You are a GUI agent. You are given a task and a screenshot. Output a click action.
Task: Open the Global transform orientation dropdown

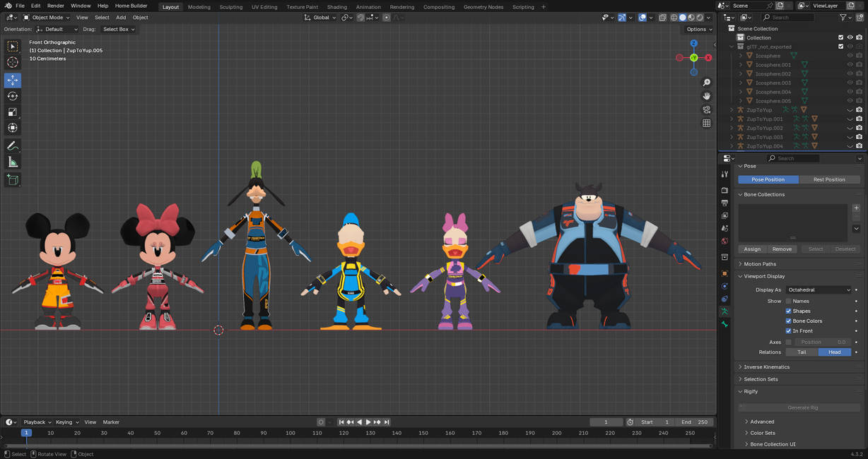click(321, 17)
